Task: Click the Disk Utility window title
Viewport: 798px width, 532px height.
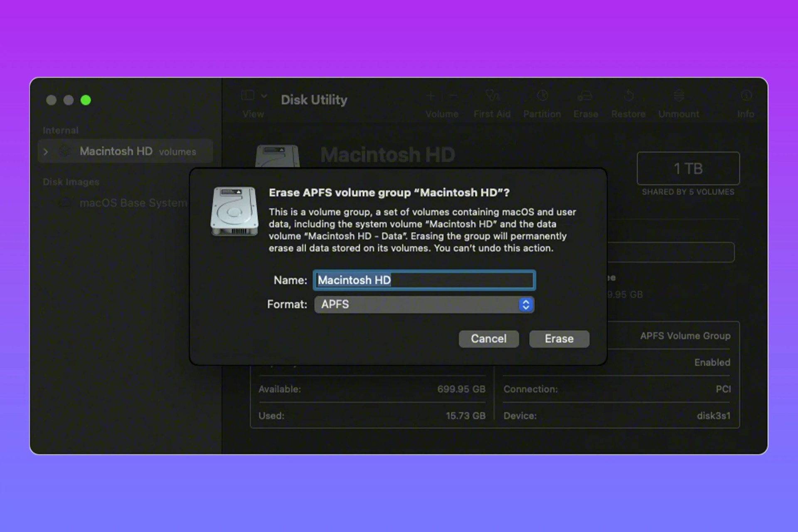Action: (314, 100)
